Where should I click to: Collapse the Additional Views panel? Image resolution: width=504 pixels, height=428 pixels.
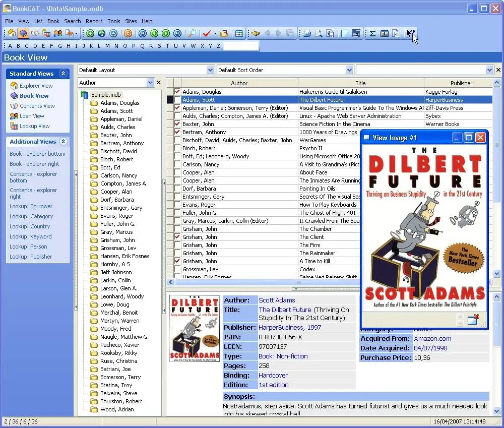tap(64, 142)
